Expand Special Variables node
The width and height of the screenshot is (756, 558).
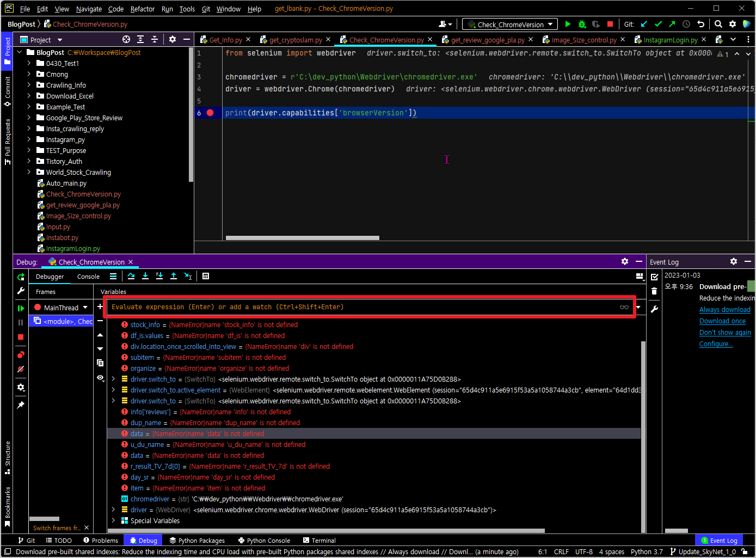(x=113, y=520)
